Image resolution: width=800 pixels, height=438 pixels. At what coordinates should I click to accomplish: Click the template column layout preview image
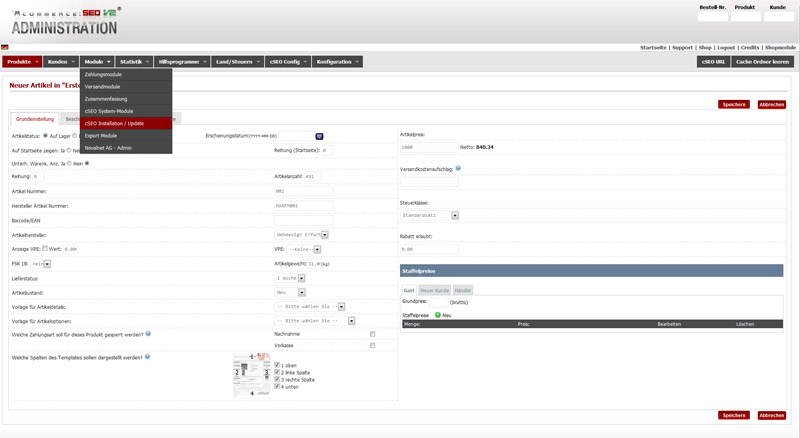(251, 375)
